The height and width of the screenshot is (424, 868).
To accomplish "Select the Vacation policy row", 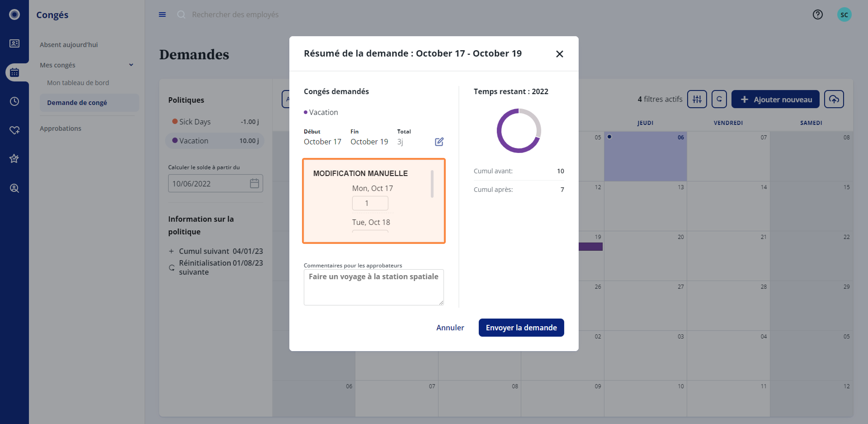I will click(215, 141).
